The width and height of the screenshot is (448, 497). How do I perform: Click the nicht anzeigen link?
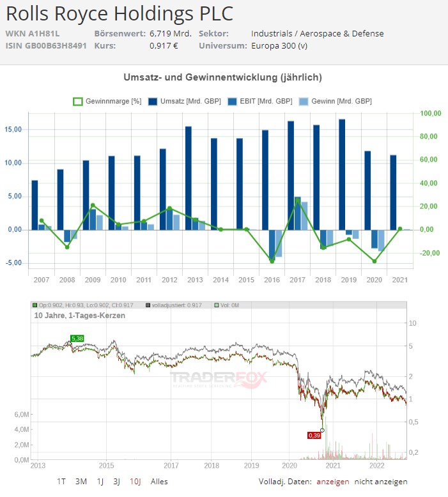pyautogui.click(x=381, y=482)
